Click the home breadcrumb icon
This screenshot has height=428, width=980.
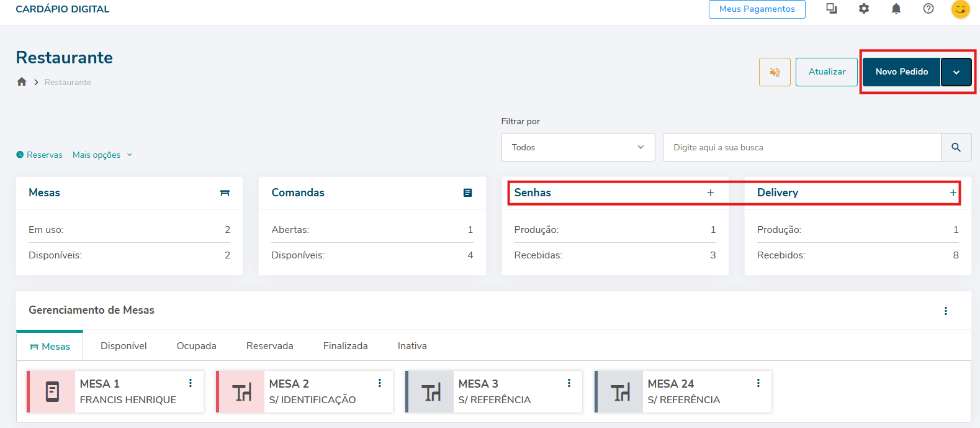(x=22, y=82)
